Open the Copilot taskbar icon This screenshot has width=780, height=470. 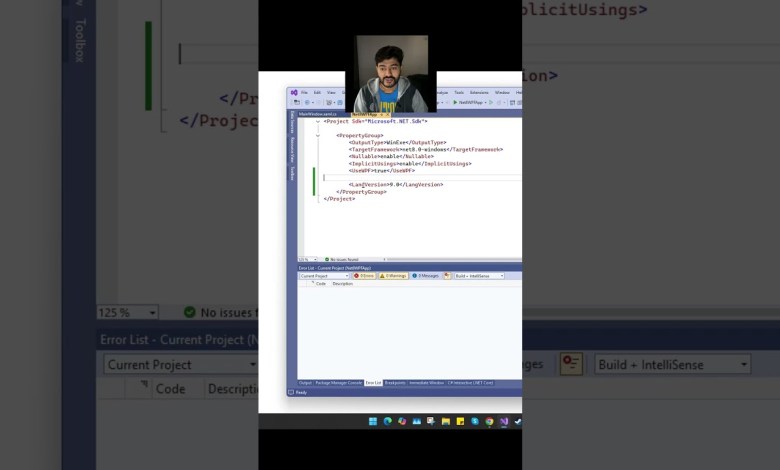[x=402, y=421]
